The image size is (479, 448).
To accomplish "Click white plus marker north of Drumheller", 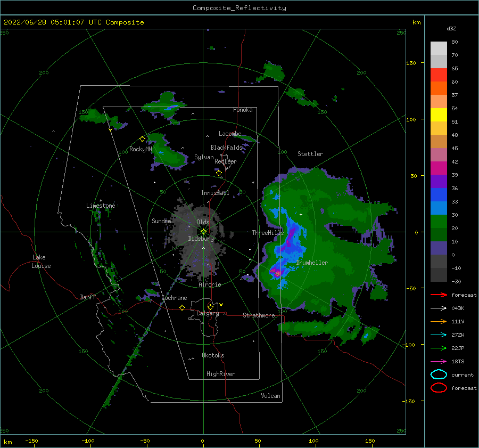I will pyautogui.click(x=301, y=214).
